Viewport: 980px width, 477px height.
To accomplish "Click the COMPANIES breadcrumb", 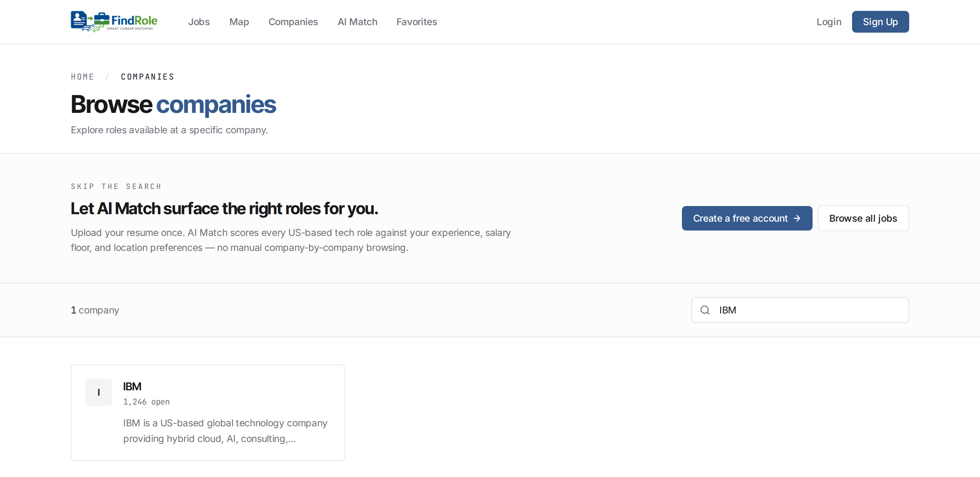I will click(148, 77).
